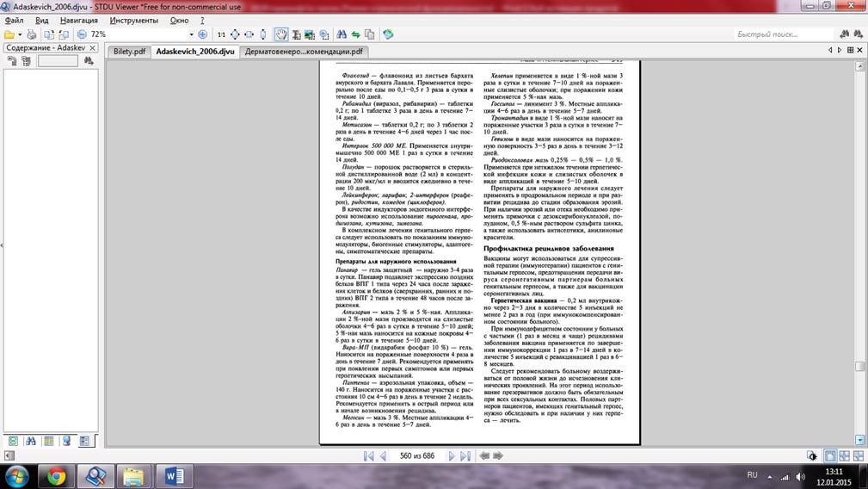Close the current document tab with X

click(x=859, y=50)
